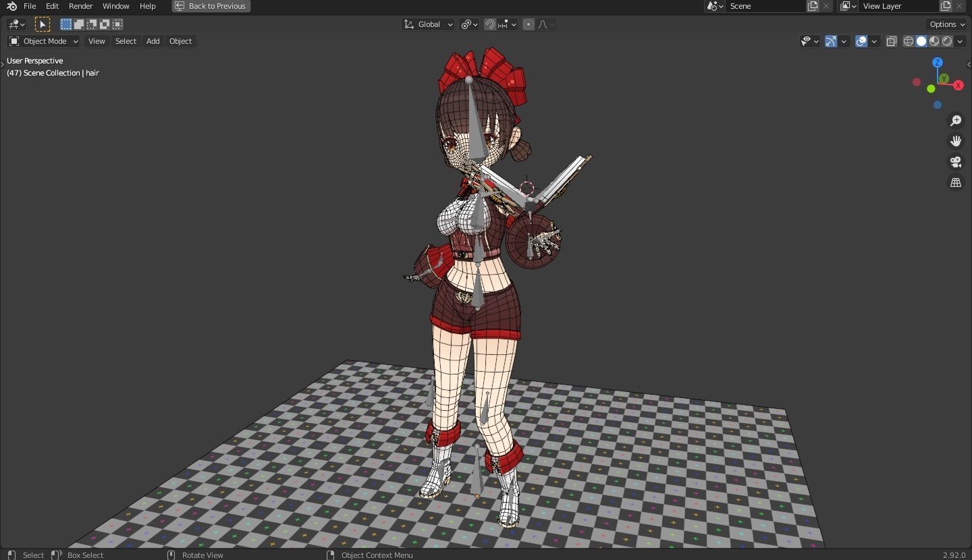The height and width of the screenshot is (560, 972).
Task: Open the Options dropdown
Action: [947, 24]
